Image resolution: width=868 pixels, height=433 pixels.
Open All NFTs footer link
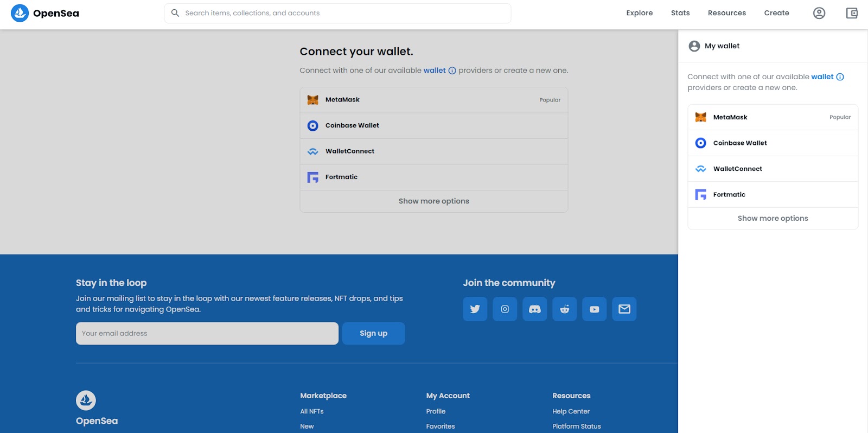coord(312,411)
